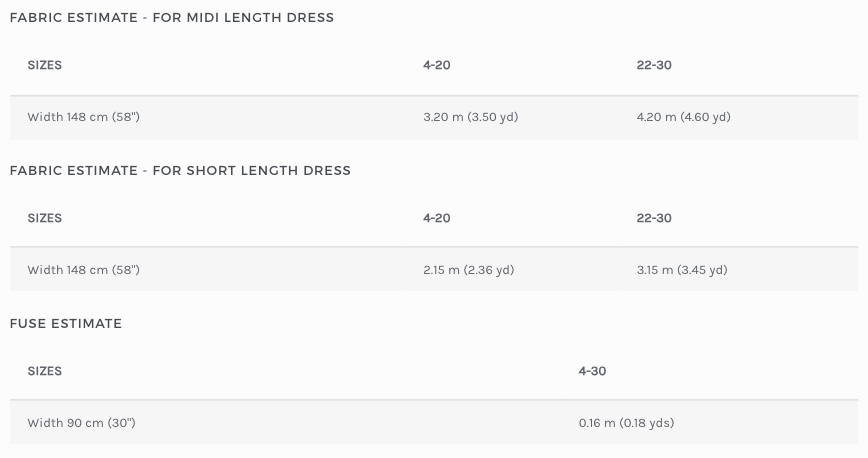This screenshot has width=868, height=458.
Task: Select the short dress 4-20 column header
Action: coord(437,218)
